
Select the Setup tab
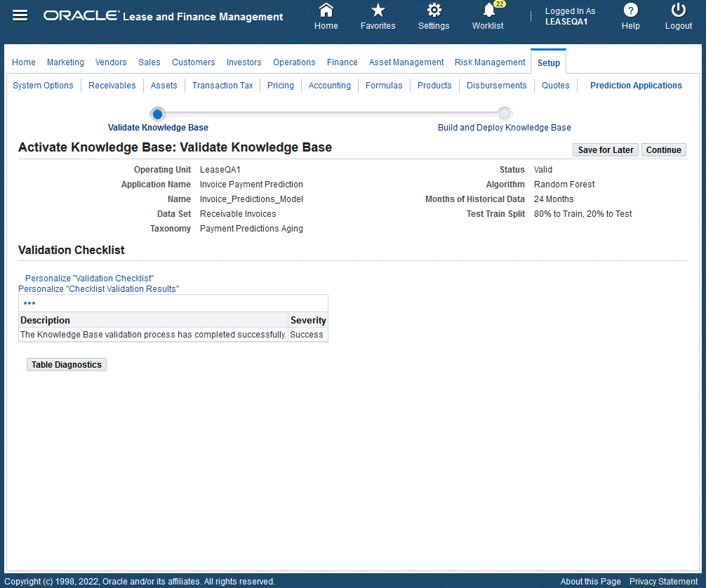coord(548,62)
